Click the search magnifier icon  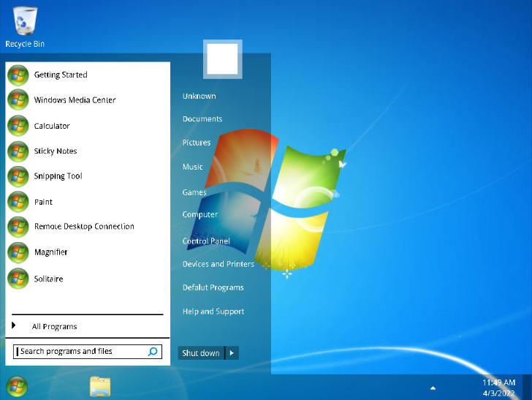(153, 352)
